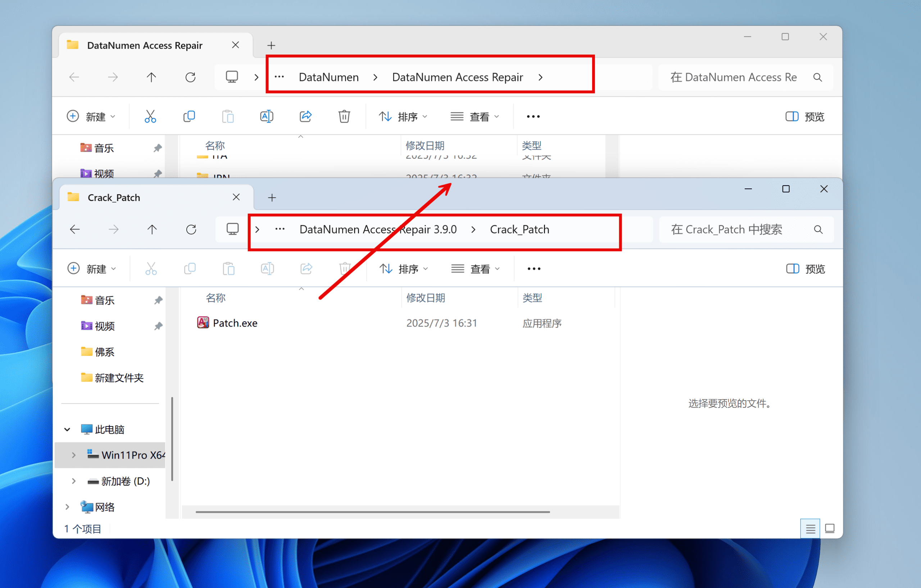This screenshot has height=588, width=921.
Task: Click Cut icon in DataNumen Access Repair window
Action: click(x=150, y=116)
